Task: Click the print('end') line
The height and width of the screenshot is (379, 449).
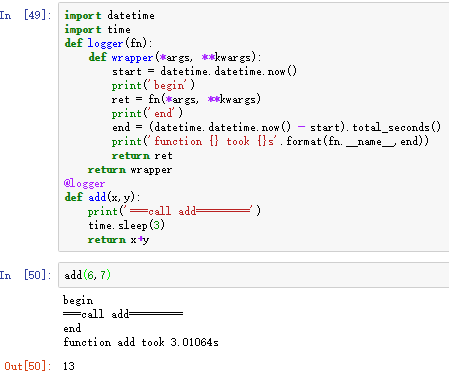Action: tap(147, 113)
